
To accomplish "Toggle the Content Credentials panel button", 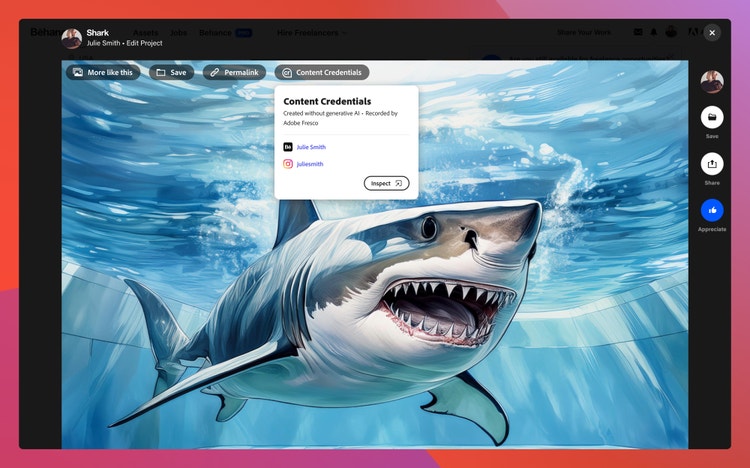I will pyautogui.click(x=322, y=72).
